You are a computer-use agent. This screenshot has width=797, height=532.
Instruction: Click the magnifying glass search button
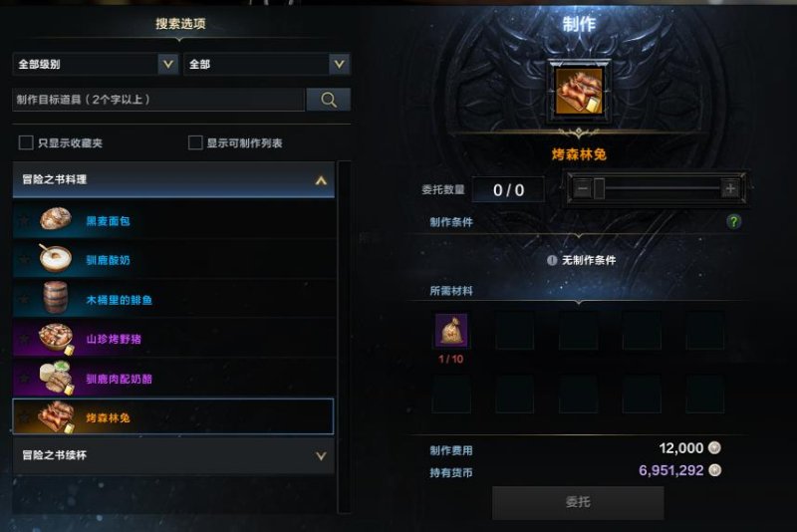click(329, 100)
